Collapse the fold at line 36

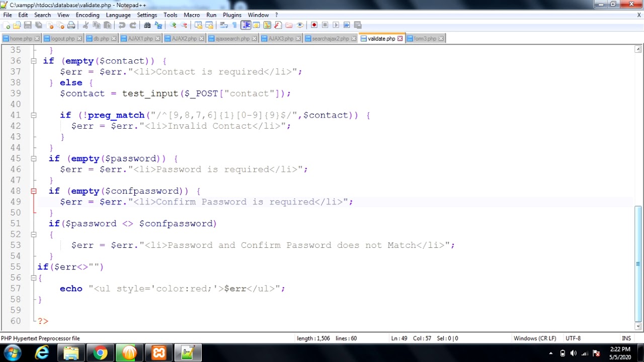pos(34,61)
